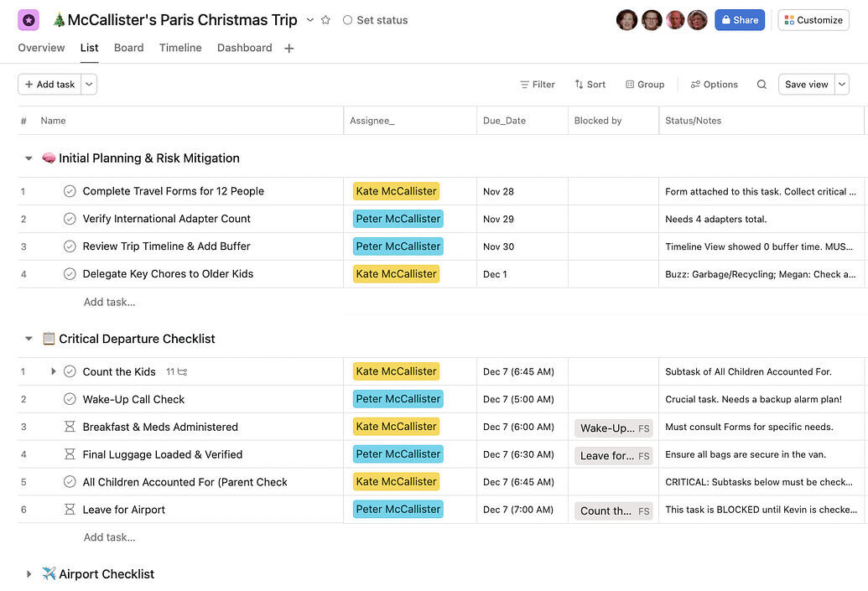Toggle completion for Wake-Up Call Check
The height and width of the screenshot is (591, 868).
pos(70,399)
